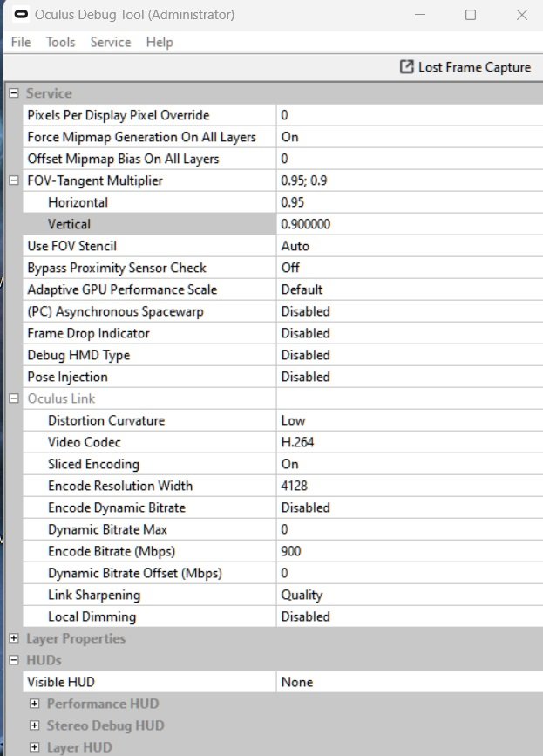Expand the Performance HUD node
The width and height of the screenshot is (543, 756).
click(34, 704)
